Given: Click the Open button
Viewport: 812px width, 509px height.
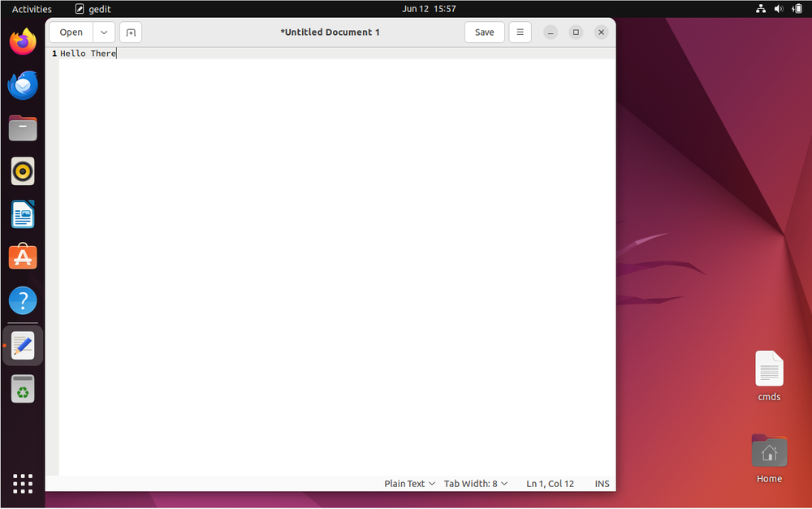Looking at the screenshot, I should click(71, 32).
